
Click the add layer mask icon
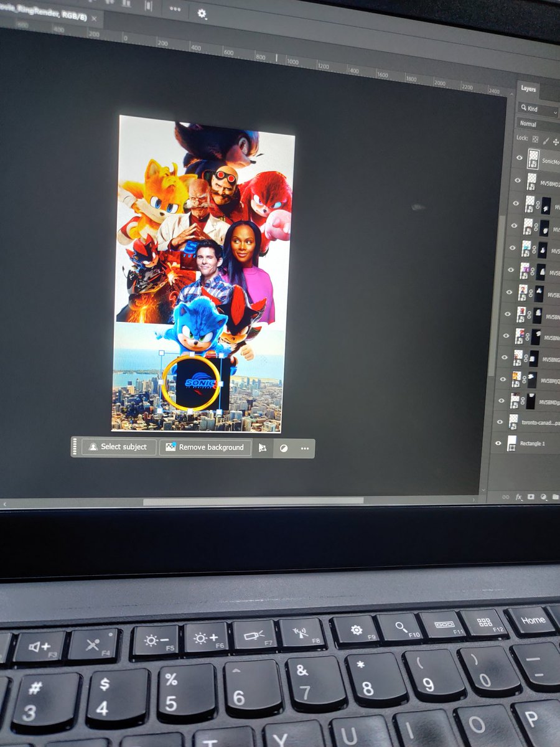(531, 497)
